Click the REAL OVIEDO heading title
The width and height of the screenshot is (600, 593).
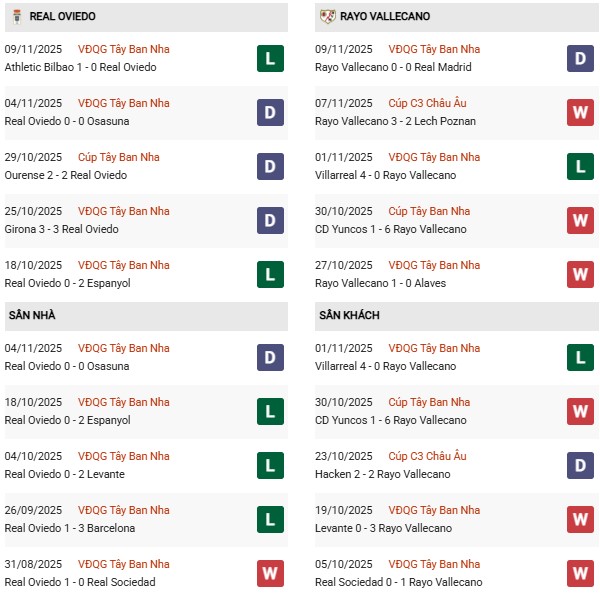pyautogui.click(x=62, y=16)
